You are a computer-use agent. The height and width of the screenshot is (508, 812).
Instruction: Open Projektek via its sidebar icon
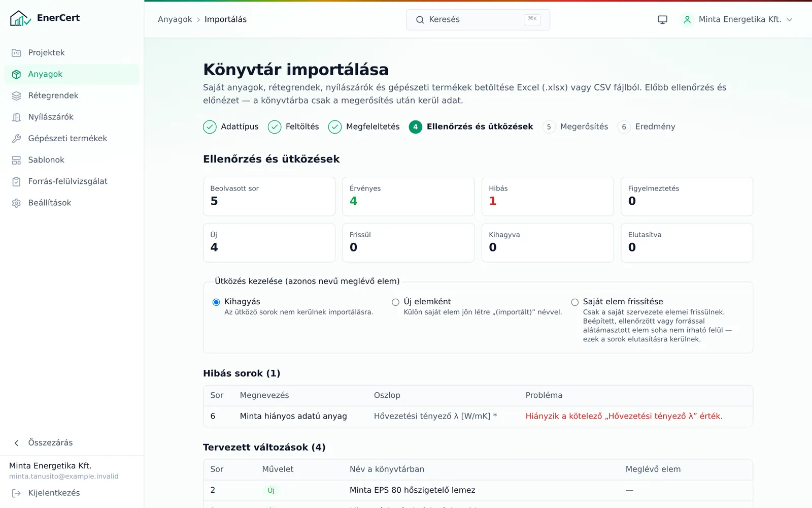click(x=16, y=53)
